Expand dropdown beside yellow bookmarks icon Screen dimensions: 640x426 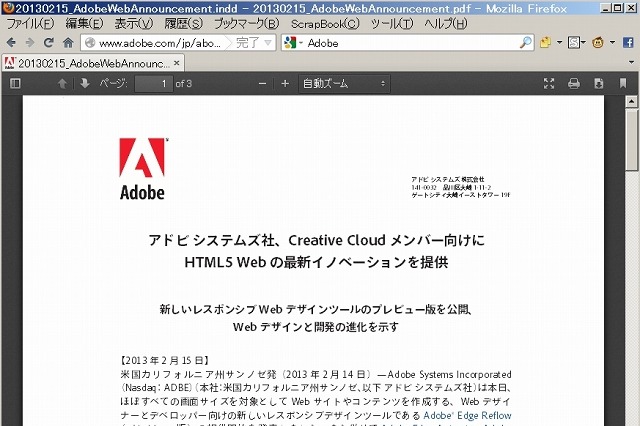point(559,42)
